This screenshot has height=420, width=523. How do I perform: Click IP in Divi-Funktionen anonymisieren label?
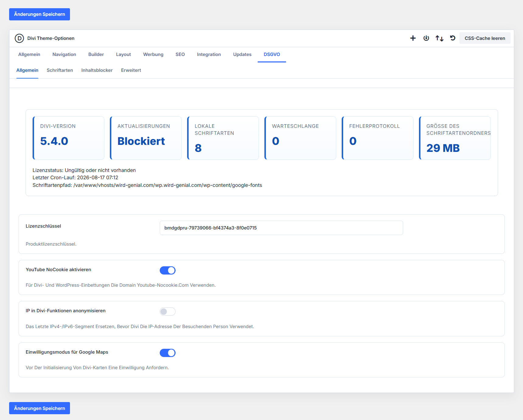coord(66,311)
